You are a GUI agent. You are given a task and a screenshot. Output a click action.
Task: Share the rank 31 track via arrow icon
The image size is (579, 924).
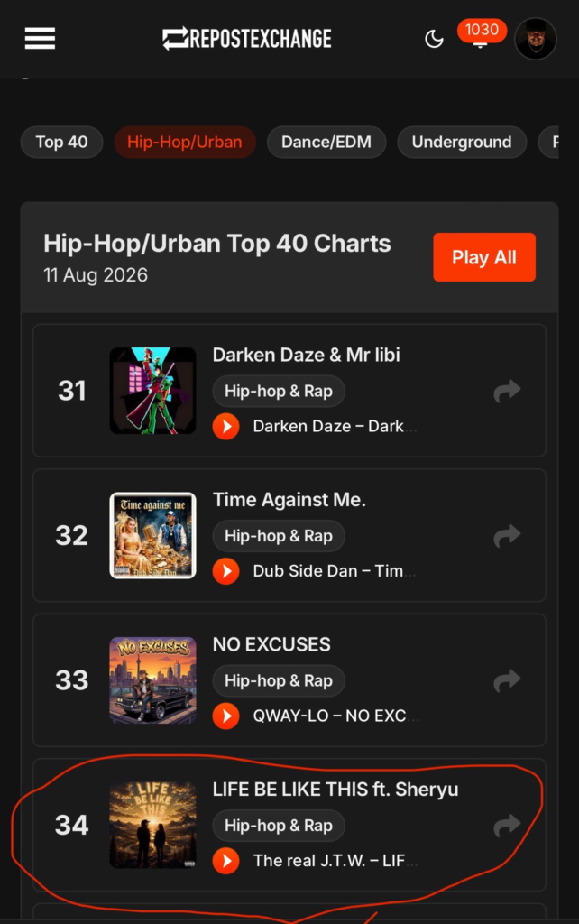pyautogui.click(x=507, y=391)
